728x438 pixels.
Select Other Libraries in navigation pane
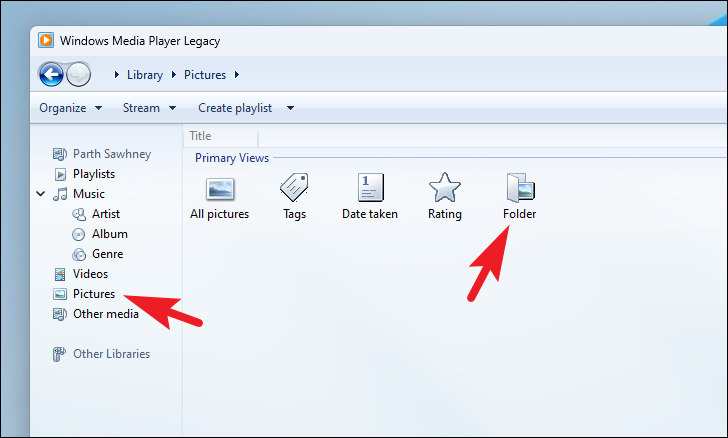point(111,354)
